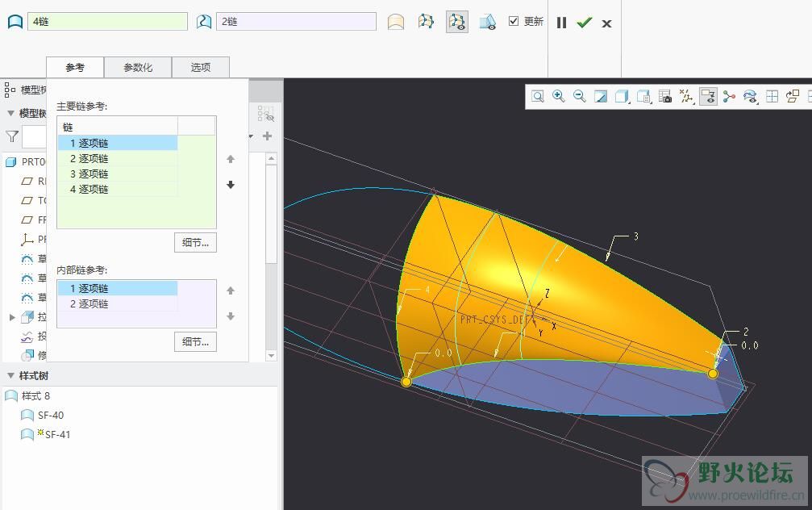The width and height of the screenshot is (812, 510).
Task: Pause the surface feature tool
Action: tap(561, 23)
